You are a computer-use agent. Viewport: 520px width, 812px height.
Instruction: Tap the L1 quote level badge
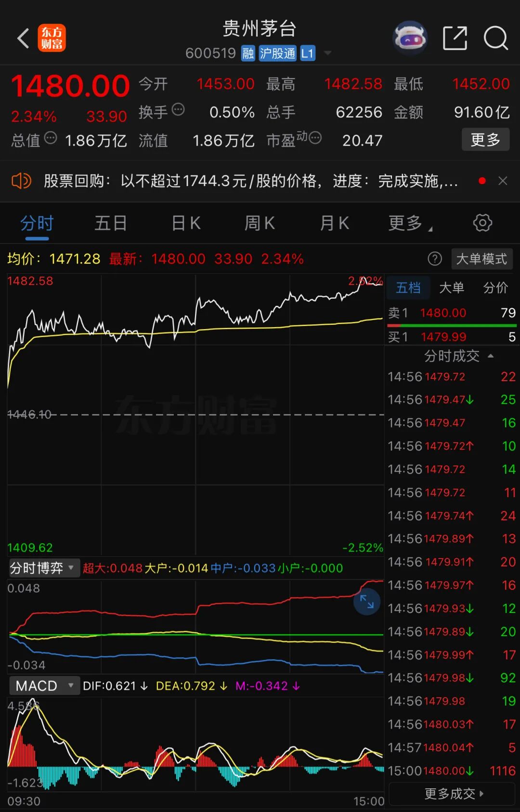tap(308, 53)
